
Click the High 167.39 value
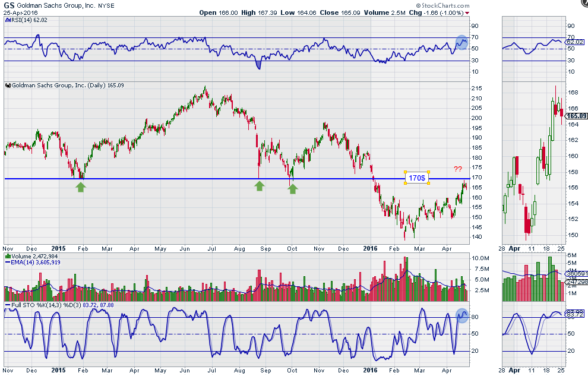click(259, 12)
